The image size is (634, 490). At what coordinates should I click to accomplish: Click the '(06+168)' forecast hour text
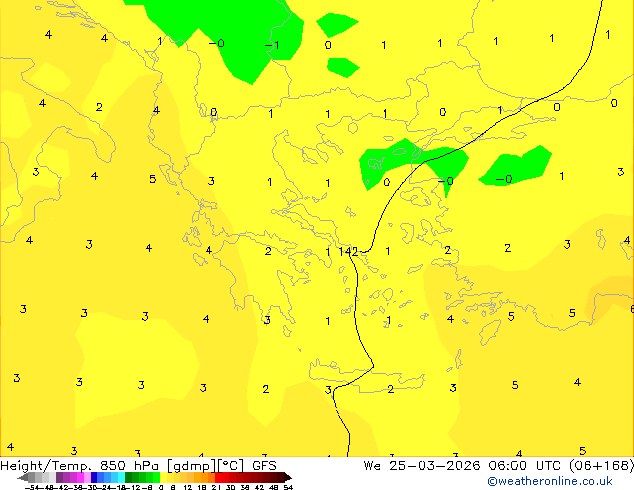[602, 466]
